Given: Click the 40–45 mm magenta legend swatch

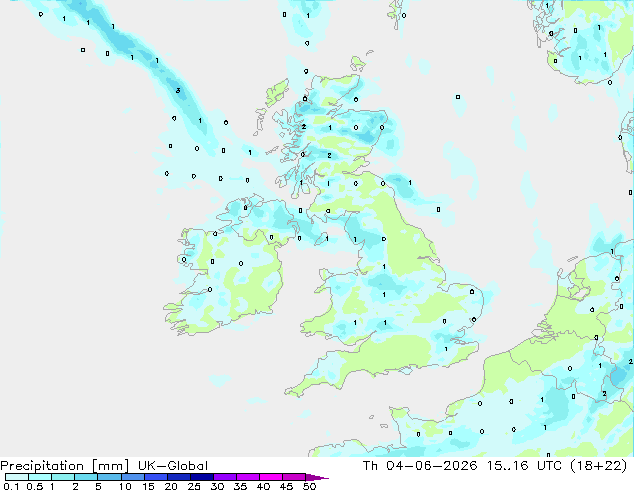Looking at the screenshot, I should [x=271, y=477].
